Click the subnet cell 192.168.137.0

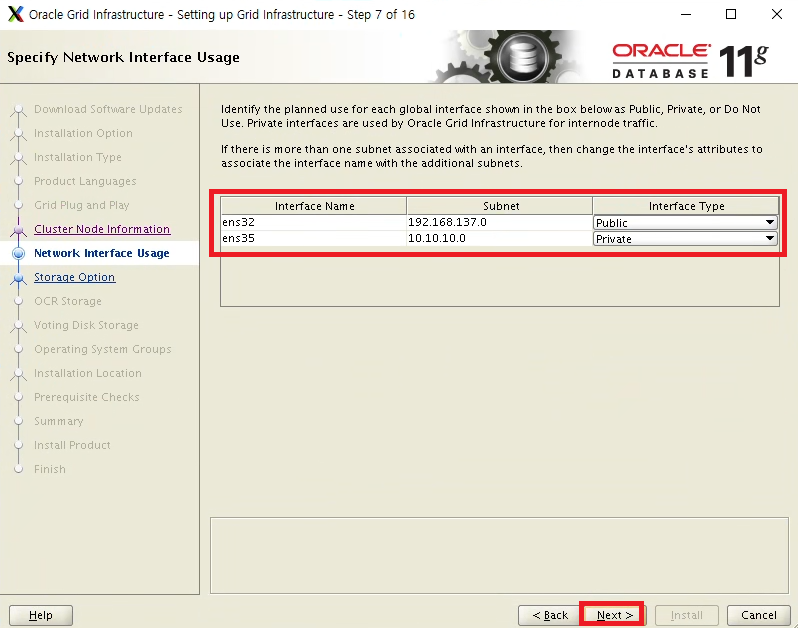[499, 222]
